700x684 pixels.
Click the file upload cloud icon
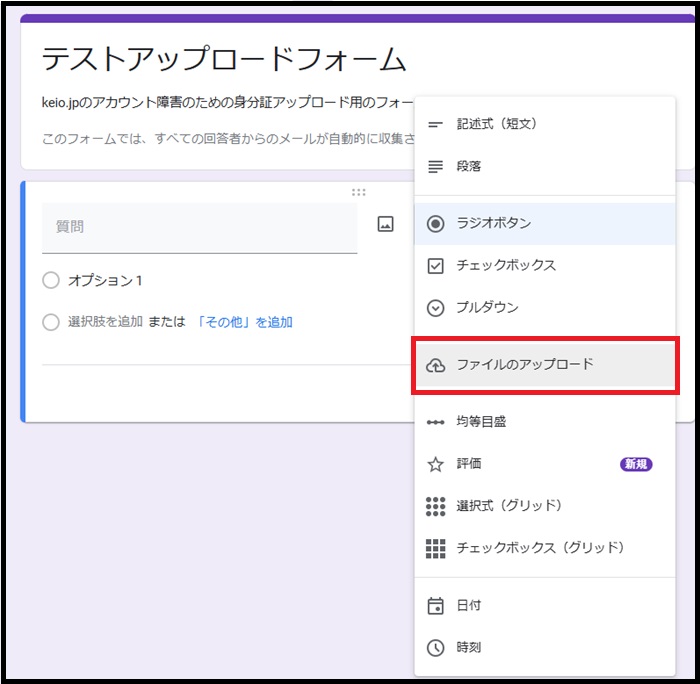[435, 365]
